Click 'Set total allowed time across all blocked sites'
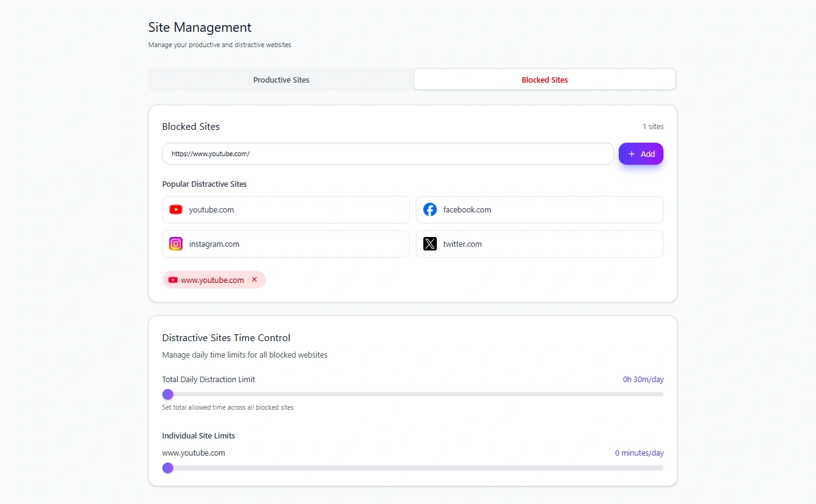816x504 pixels. pos(228,407)
